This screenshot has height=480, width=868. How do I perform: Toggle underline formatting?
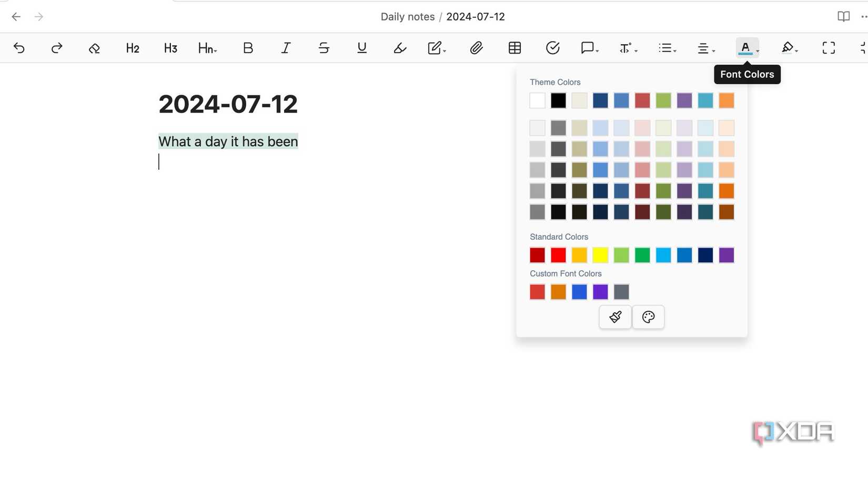pos(362,48)
